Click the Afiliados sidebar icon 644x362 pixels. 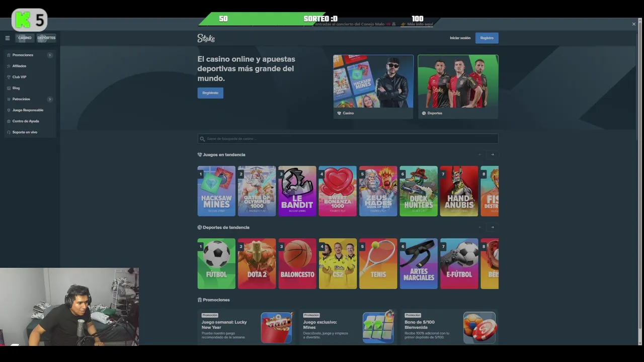click(9, 66)
